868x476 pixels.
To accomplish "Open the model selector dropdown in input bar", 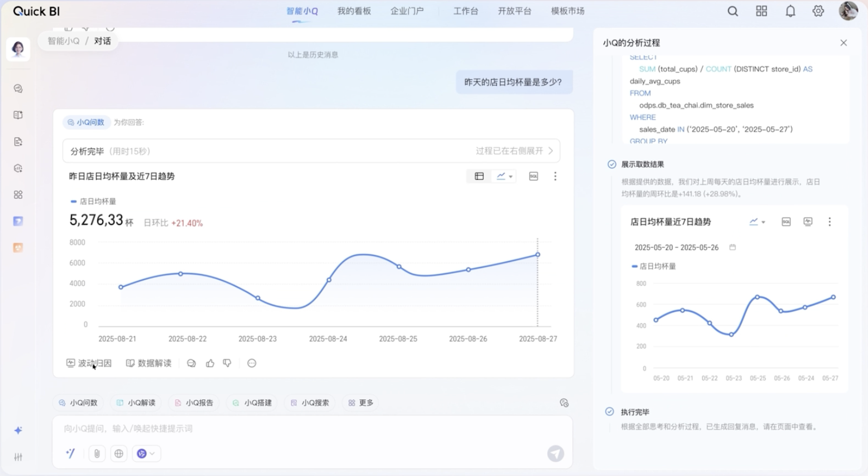I will [x=146, y=453].
